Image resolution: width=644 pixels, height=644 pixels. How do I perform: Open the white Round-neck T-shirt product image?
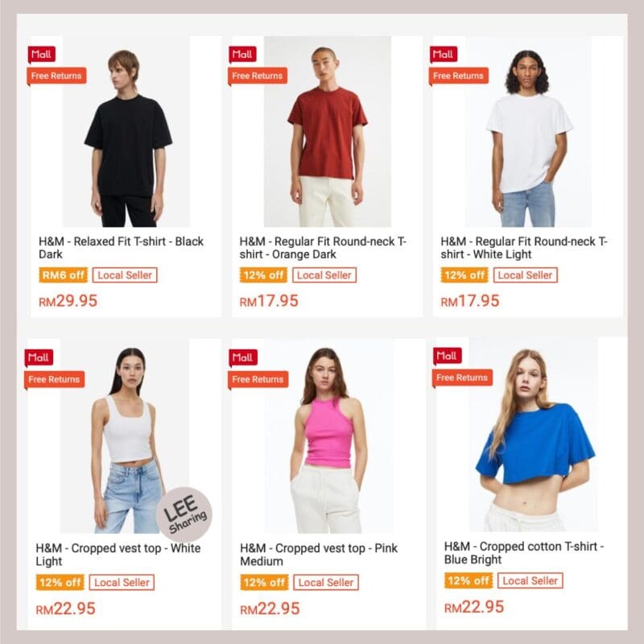tap(528, 131)
